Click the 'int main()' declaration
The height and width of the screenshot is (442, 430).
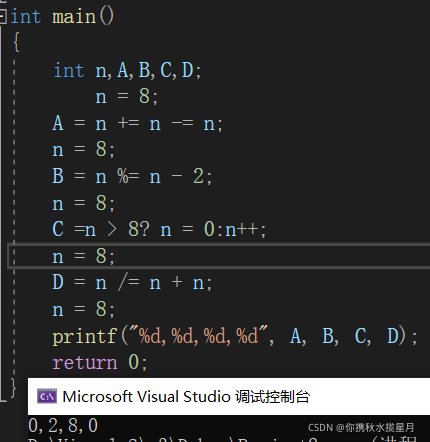pos(62,17)
